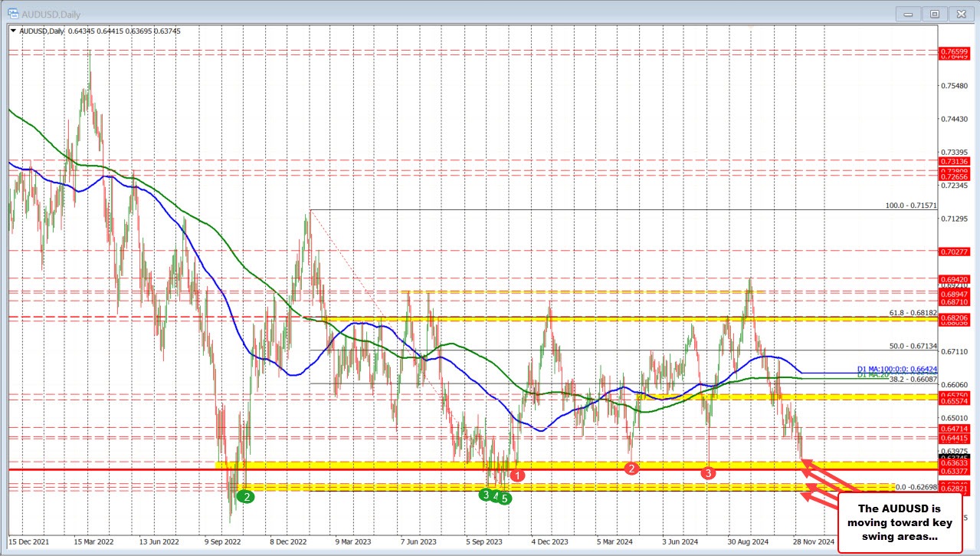The image size is (980, 556).
Task: Click the 30 Aug 2024 date label
Action: tap(749, 541)
